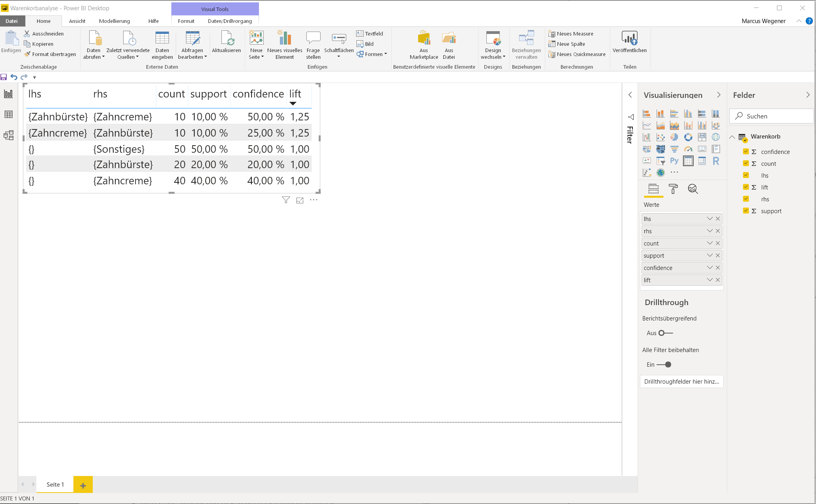Uncheck the support field checkbox
Image resolution: width=816 pixels, height=504 pixels.
click(x=746, y=211)
